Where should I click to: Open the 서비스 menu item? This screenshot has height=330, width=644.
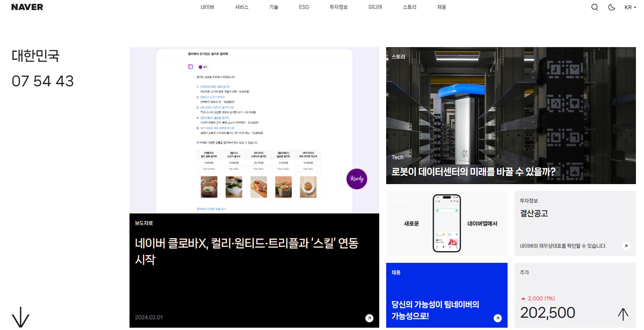[x=242, y=7]
